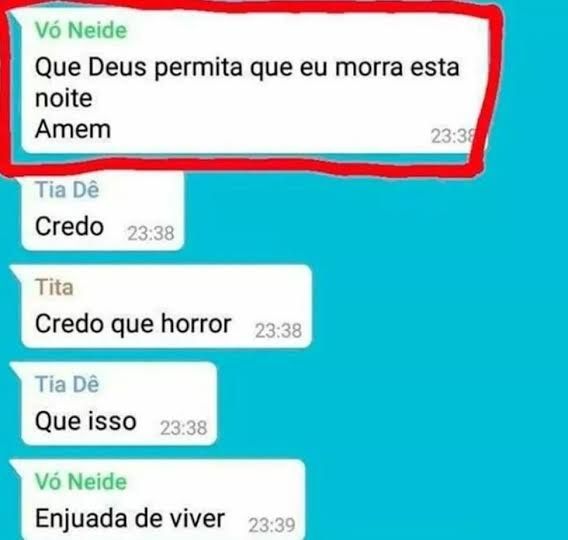
Task: Tap the bubble tail of the last Vó Neide message
Action: tap(16, 466)
